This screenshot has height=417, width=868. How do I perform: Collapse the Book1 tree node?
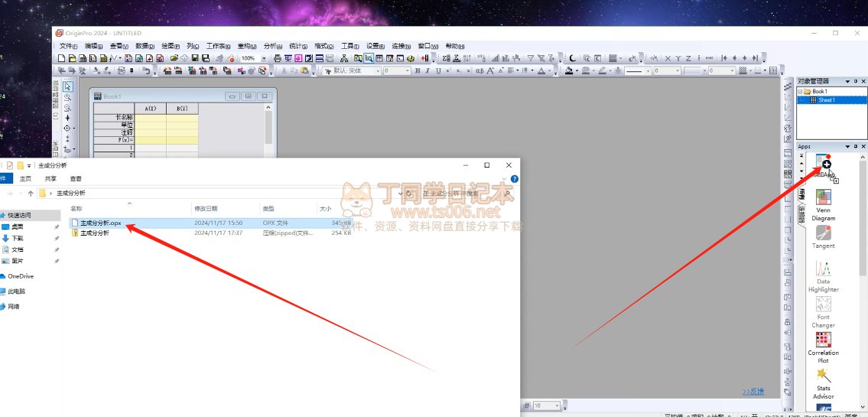799,91
